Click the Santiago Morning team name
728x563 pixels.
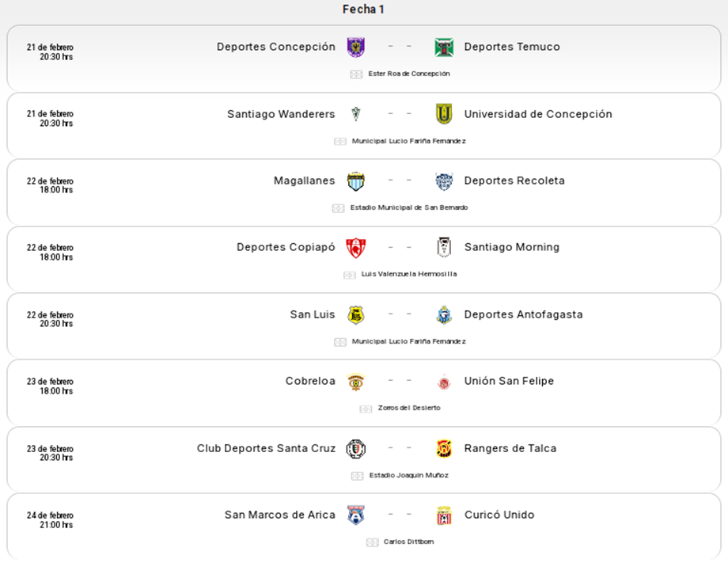(512, 247)
